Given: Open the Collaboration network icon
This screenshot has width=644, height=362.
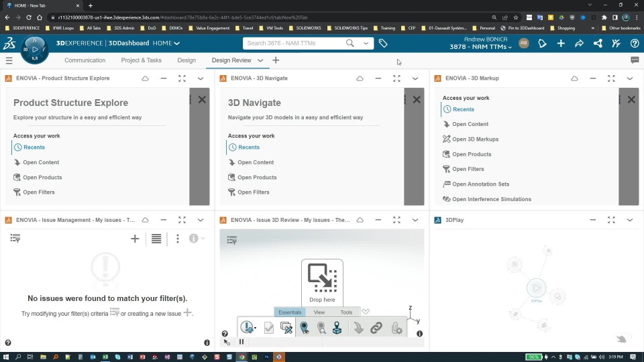Looking at the screenshot, I should [x=598, y=43].
